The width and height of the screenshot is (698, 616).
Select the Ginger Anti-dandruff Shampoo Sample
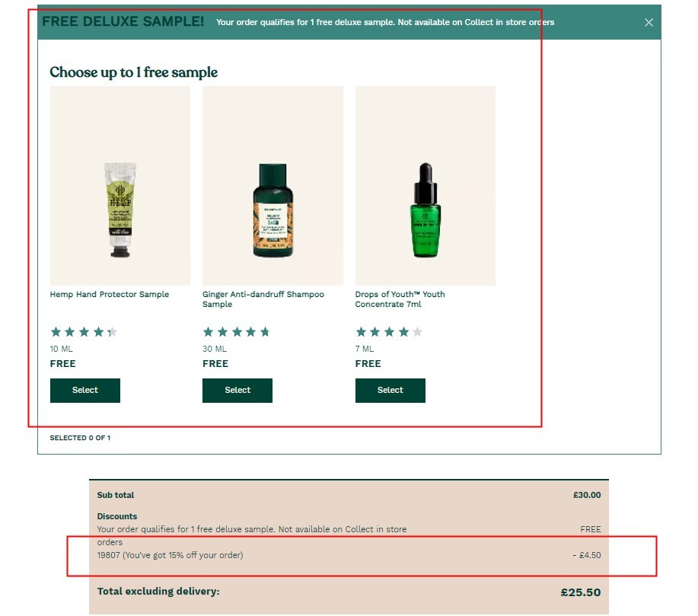coord(237,390)
